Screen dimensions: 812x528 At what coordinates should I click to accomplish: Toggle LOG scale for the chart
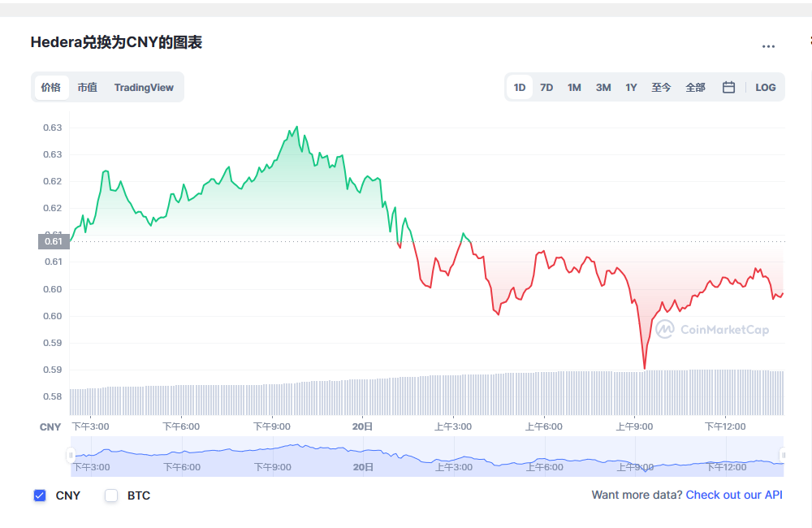(x=766, y=88)
